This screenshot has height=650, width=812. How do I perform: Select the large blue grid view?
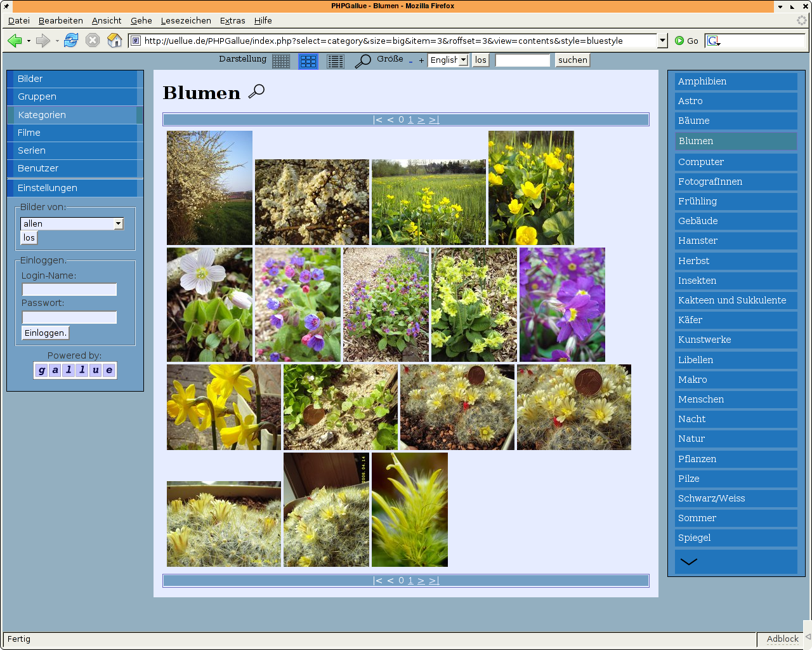(308, 61)
